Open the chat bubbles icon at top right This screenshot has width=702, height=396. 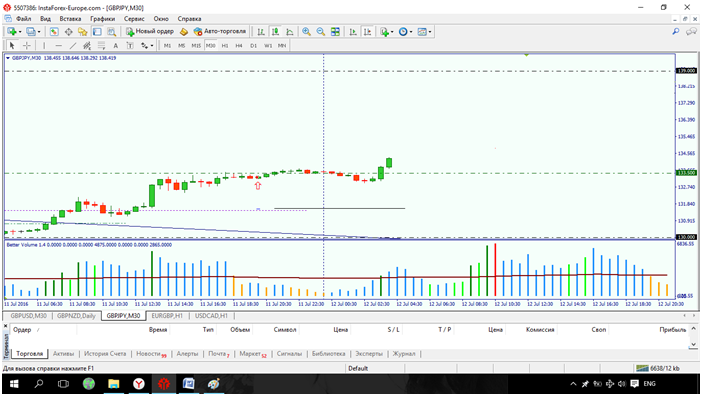click(x=691, y=32)
